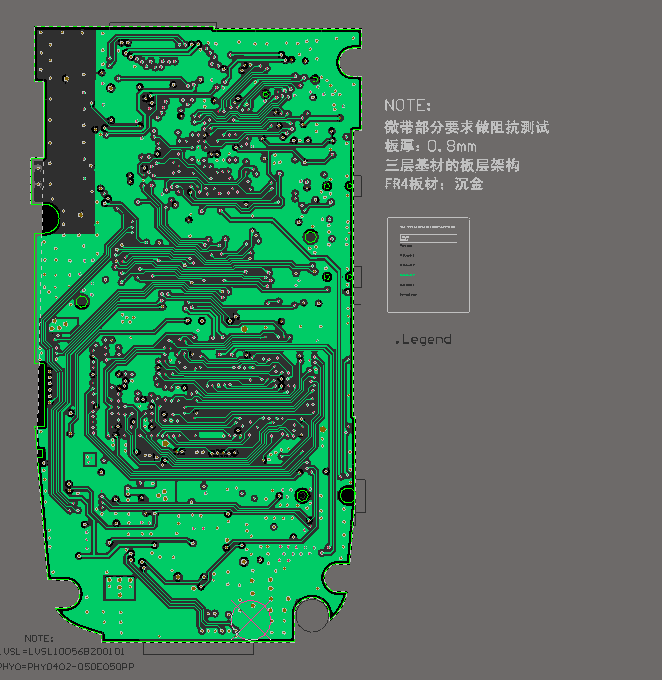Screen dimensions: 662x680
Task: Select the dark NOTE: label below the board
Action: pos(39,638)
